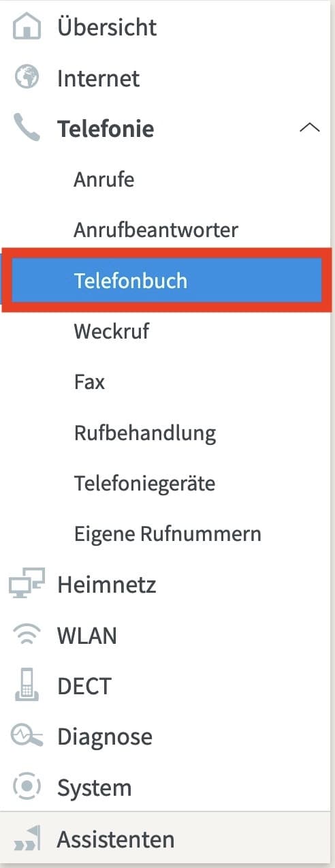This screenshot has width=335, height=868.
Task: Click the network computers icon for Heimnetz
Action: (x=27, y=584)
